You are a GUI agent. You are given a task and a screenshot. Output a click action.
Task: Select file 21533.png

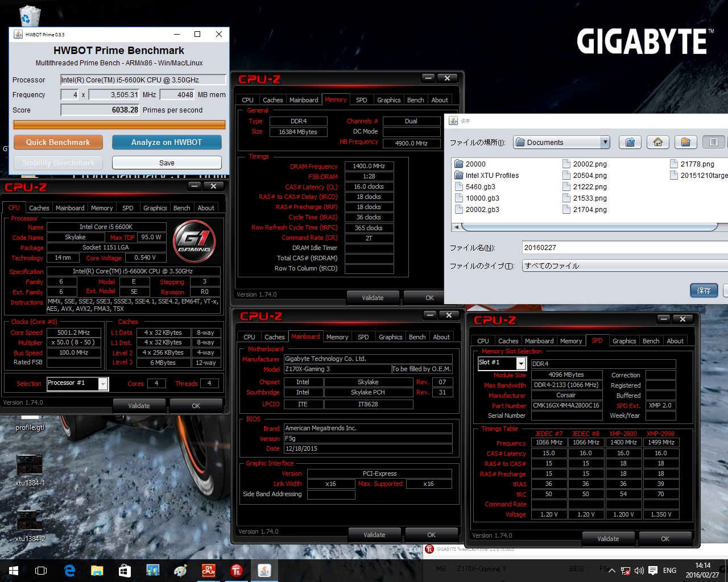585,198
